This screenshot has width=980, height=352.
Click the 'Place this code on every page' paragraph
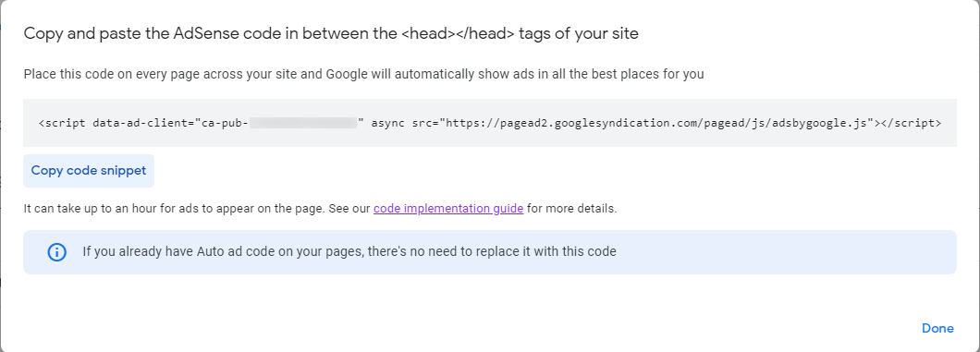363,74
